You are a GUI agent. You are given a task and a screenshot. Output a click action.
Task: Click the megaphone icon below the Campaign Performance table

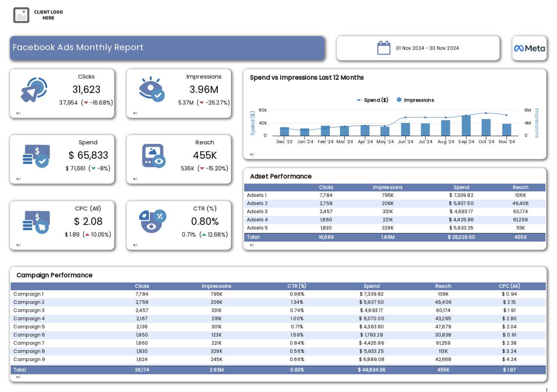coord(18,377)
